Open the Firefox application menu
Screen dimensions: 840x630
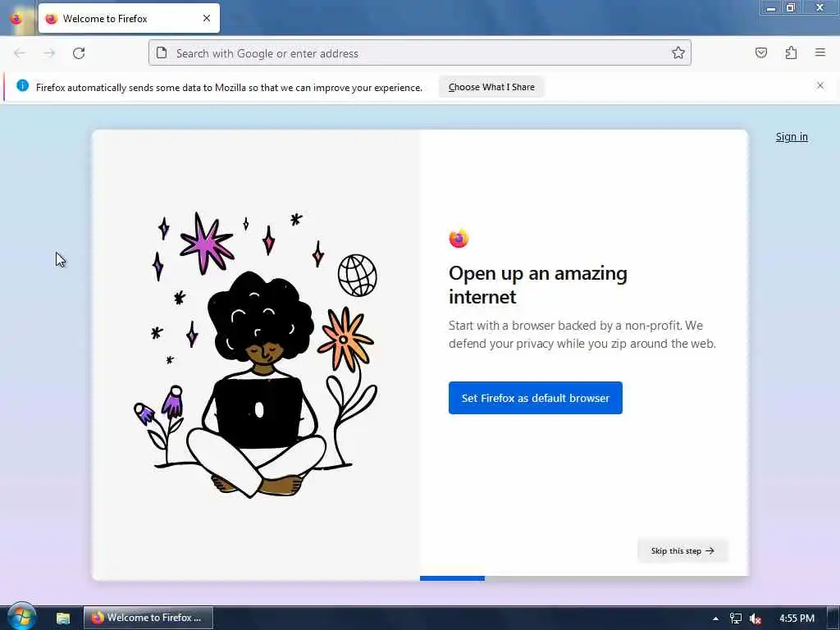coord(820,52)
